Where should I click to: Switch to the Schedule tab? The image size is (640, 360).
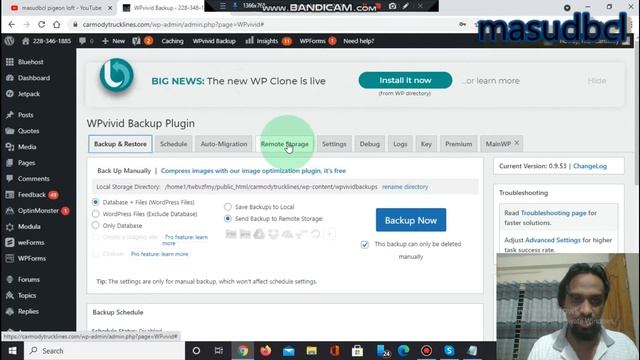(173, 144)
